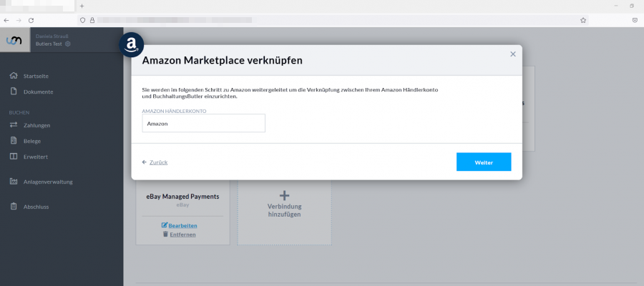Open Startseite in the sidebar
Image resolution: width=644 pixels, height=286 pixels.
click(36, 76)
